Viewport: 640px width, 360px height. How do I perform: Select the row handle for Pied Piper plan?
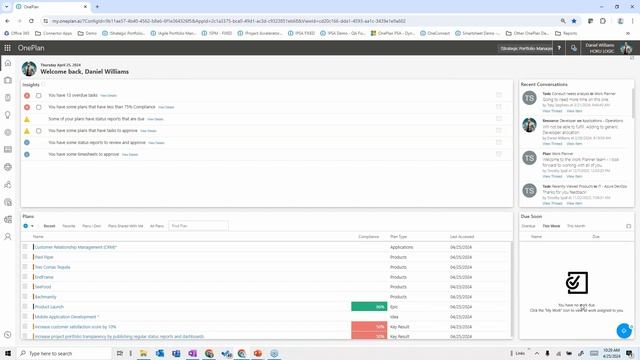click(x=25, y=257)
